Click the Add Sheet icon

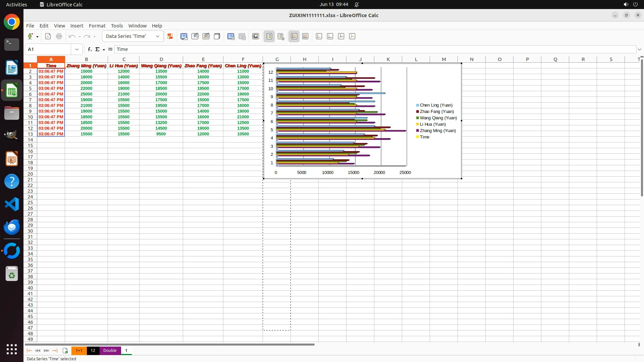coord(65,351)
